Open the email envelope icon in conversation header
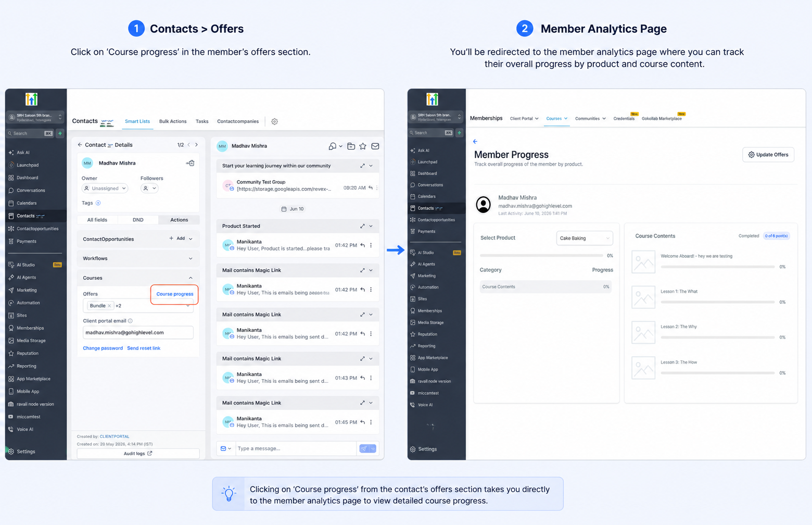 (375, 146)
